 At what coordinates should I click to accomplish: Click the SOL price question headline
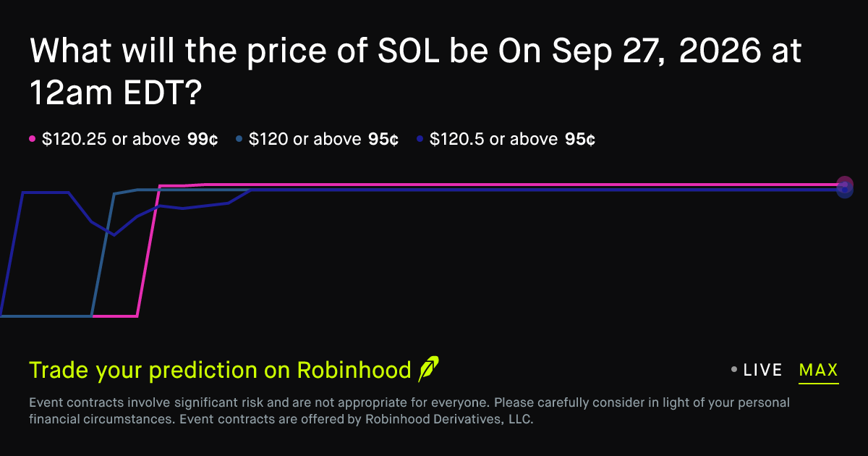[x=415, y=71]
